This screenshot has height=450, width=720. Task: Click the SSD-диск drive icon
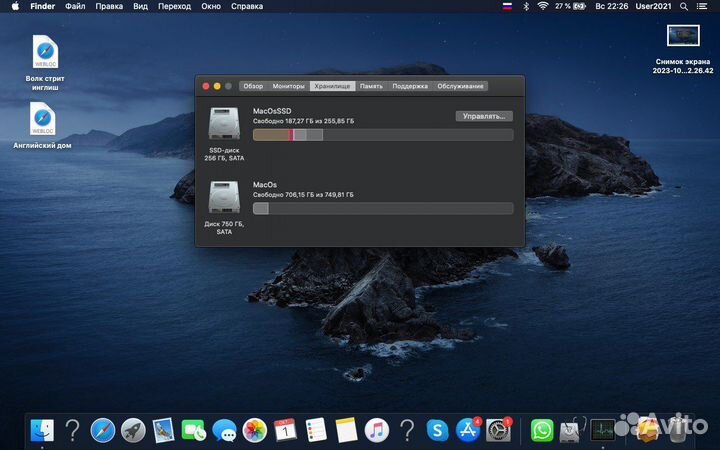coord(224,123)
